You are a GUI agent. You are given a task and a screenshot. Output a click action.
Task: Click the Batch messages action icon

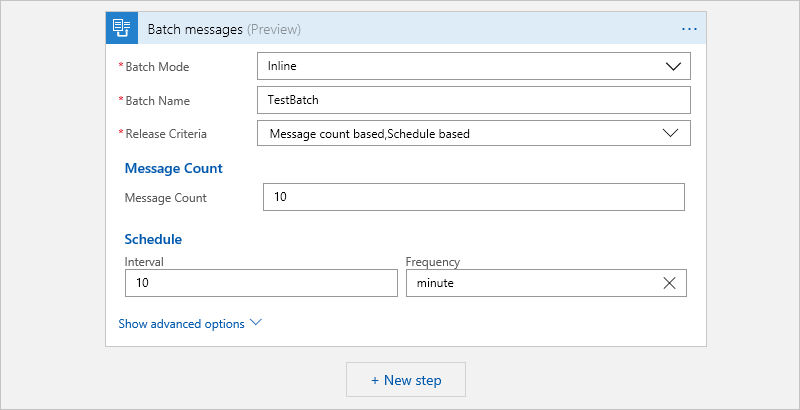[x=122, y=29]
